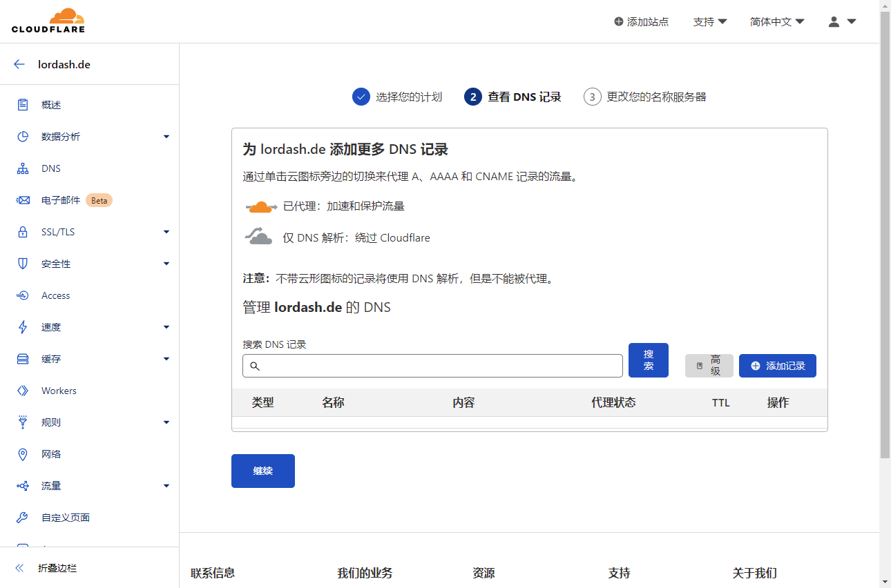Open the 支持 dropdown menu

tap(709, 21)
